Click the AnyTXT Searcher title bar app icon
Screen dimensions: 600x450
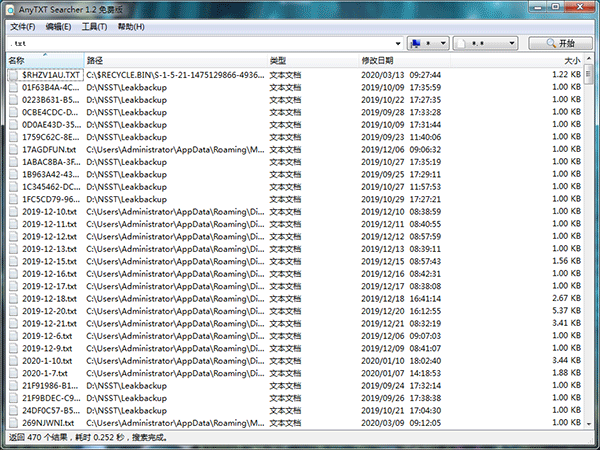10,10
